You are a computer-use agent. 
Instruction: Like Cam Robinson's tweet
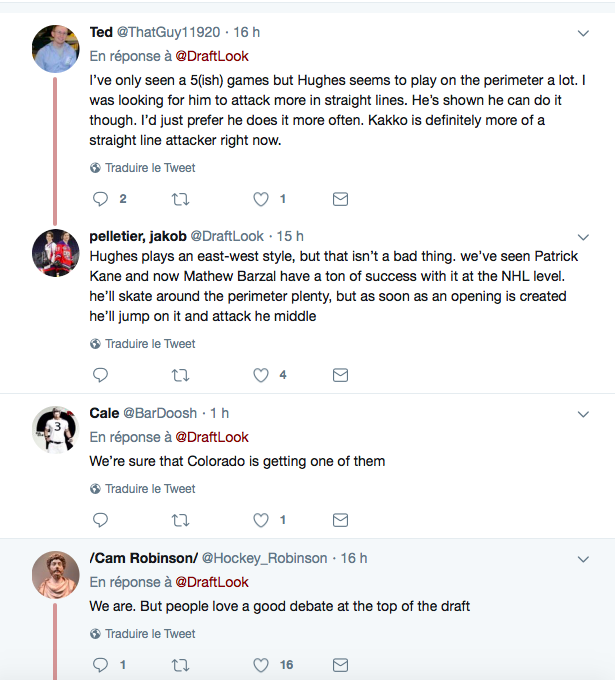point(261,665)
